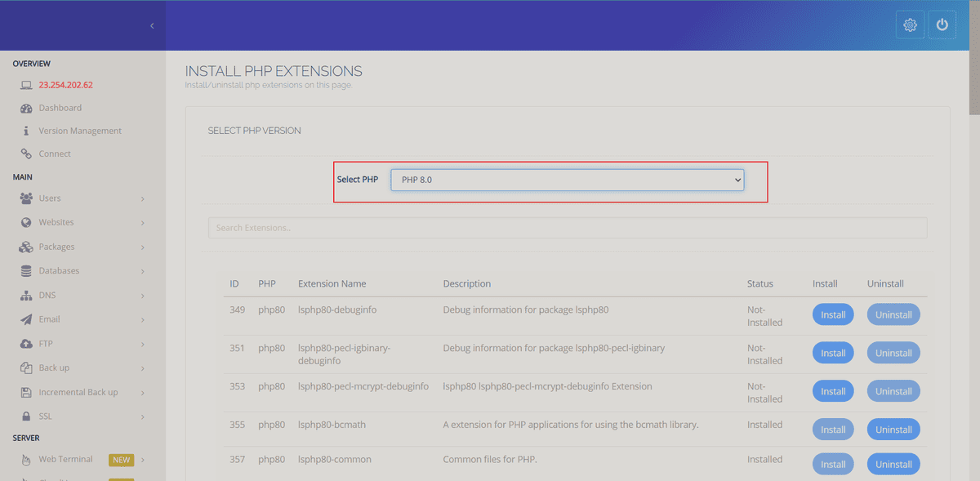
Task: Open the Web Terminal menu item
Action: point(66,459)
